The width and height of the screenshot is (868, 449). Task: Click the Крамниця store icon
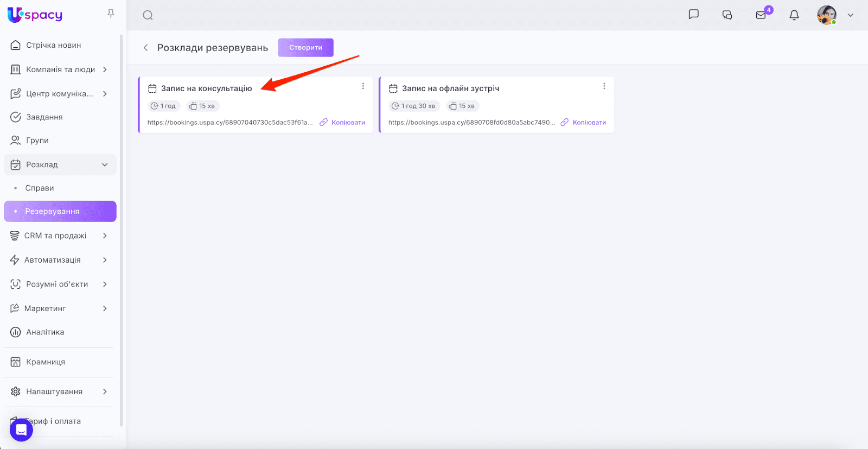click(16, 362)
